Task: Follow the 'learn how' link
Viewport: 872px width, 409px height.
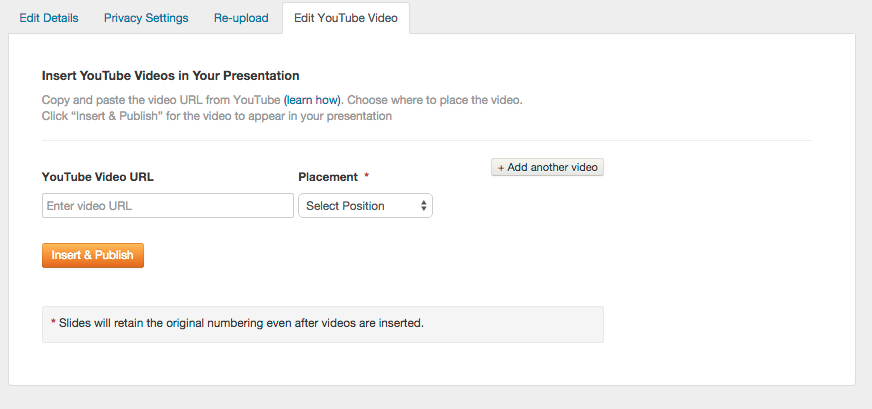Action: [312, 101]
